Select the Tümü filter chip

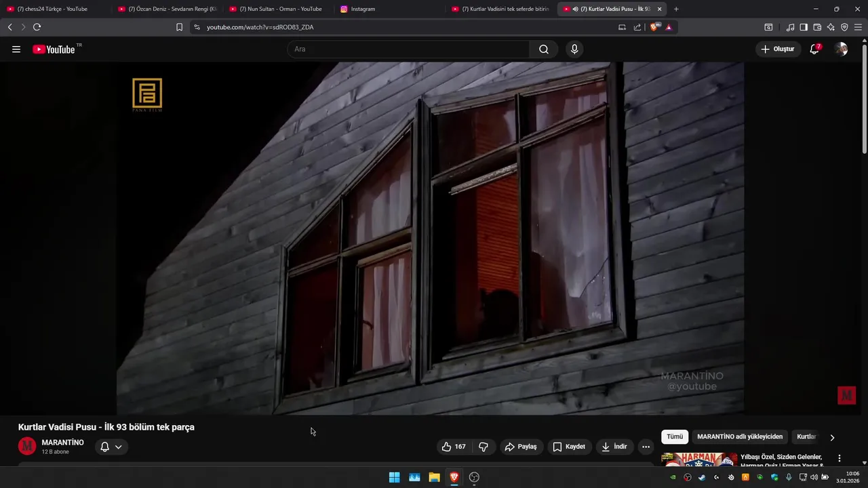tap(675, 437)
